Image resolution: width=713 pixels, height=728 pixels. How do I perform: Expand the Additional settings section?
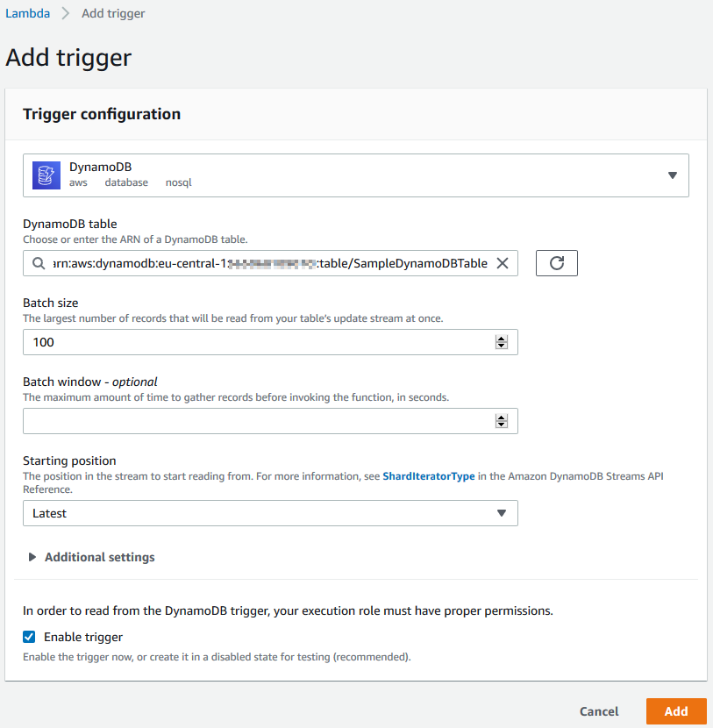[x=91, y=557]
